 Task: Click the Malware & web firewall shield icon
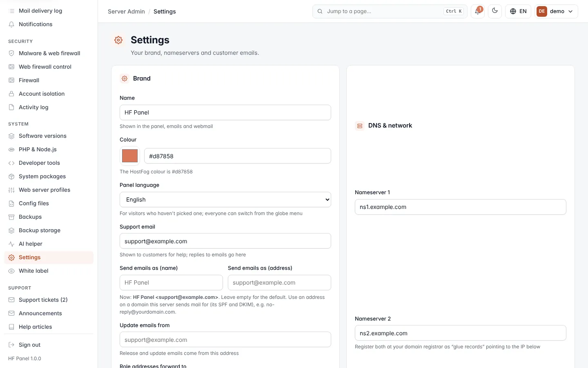point(11,53)
